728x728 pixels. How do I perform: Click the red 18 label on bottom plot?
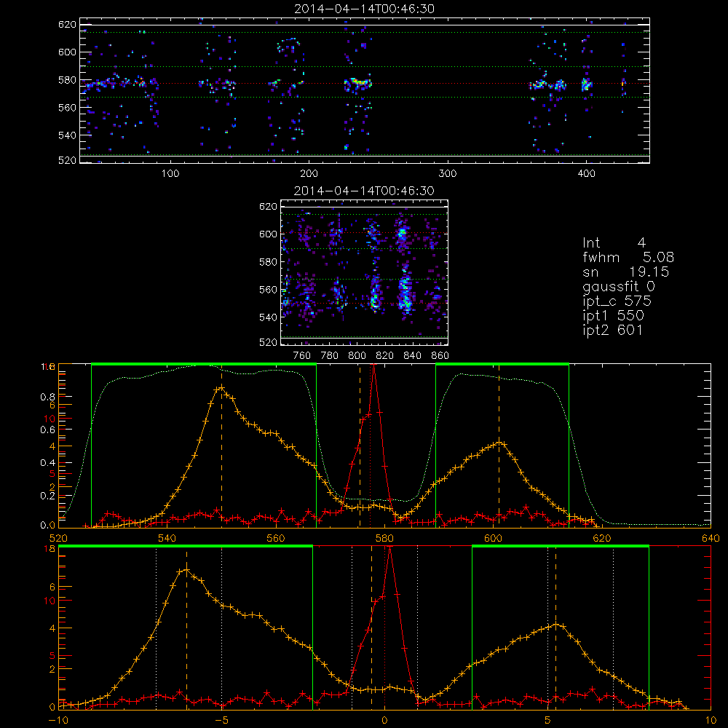50,549
